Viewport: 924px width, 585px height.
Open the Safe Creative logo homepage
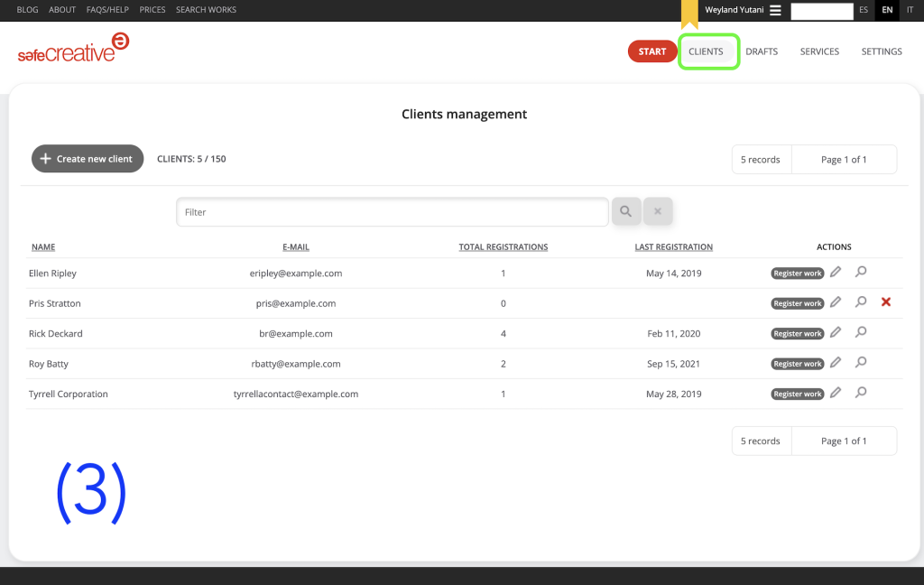72,49
